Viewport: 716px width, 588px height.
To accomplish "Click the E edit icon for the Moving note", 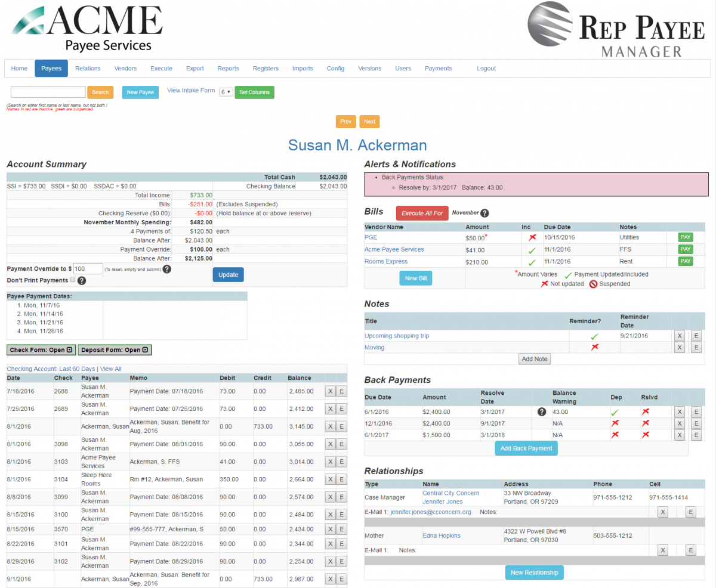I will click(696, 347).
